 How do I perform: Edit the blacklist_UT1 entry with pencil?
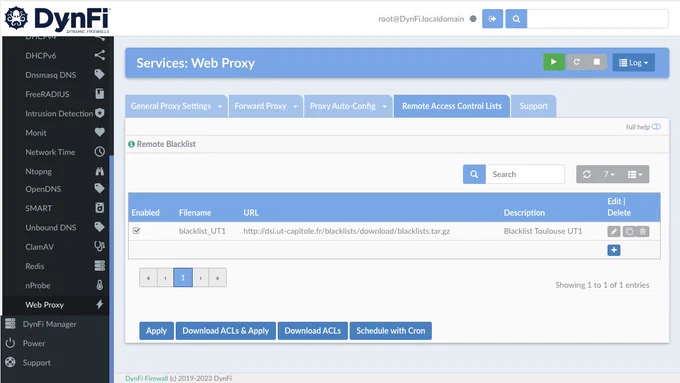tap(614, 231)
